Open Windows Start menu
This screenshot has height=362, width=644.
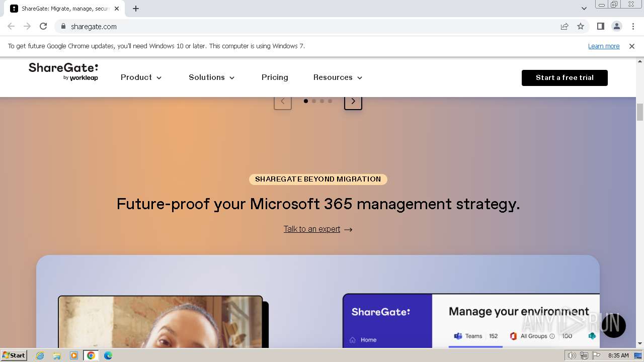pyautogui.click(x=14, y=355)
